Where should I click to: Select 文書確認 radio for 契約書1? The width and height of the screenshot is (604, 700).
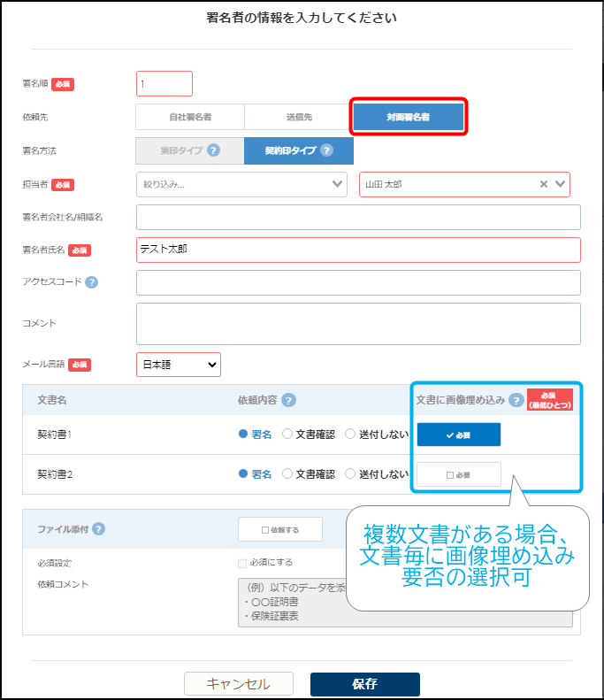287,434
